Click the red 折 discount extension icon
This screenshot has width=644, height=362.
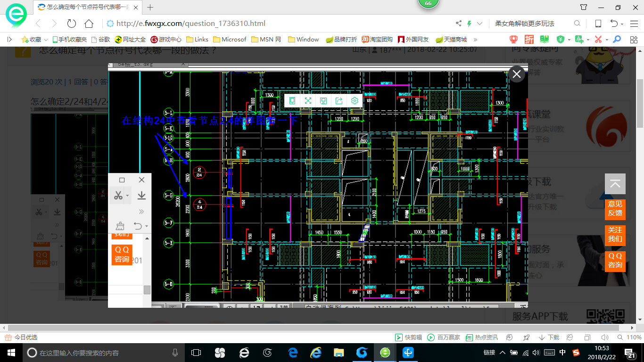(529, 40)
